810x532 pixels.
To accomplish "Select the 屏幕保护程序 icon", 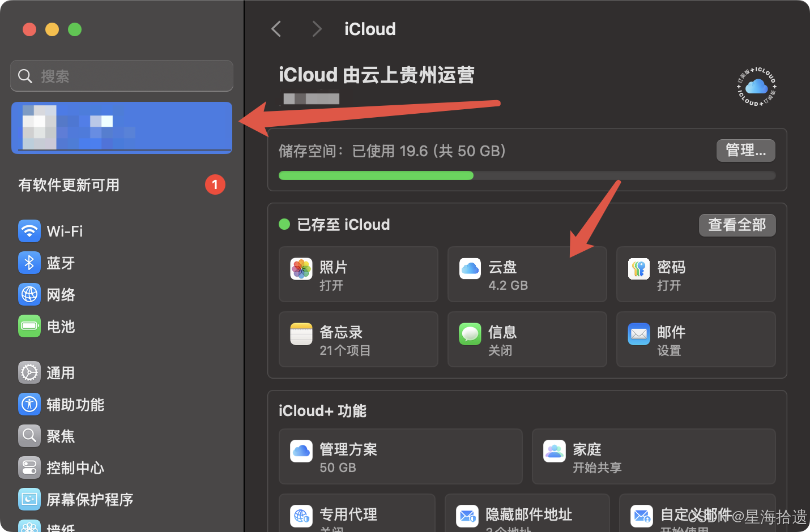I will (29, 499).
